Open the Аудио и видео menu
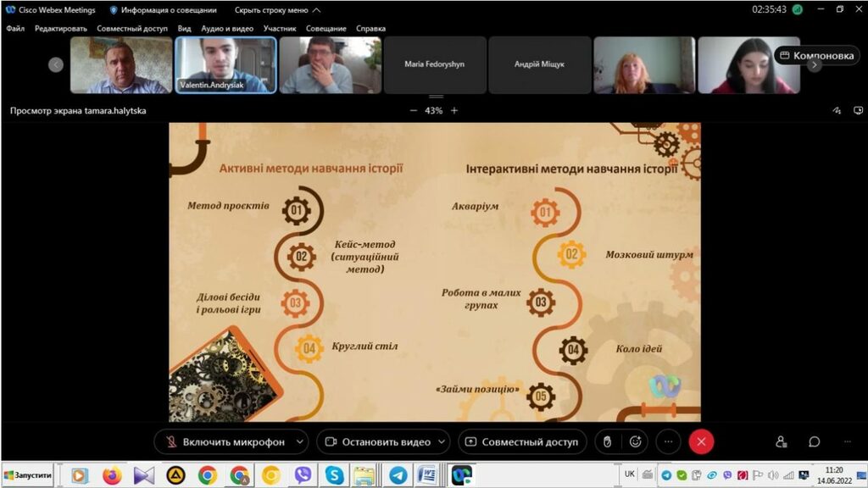 pos(227,28)
